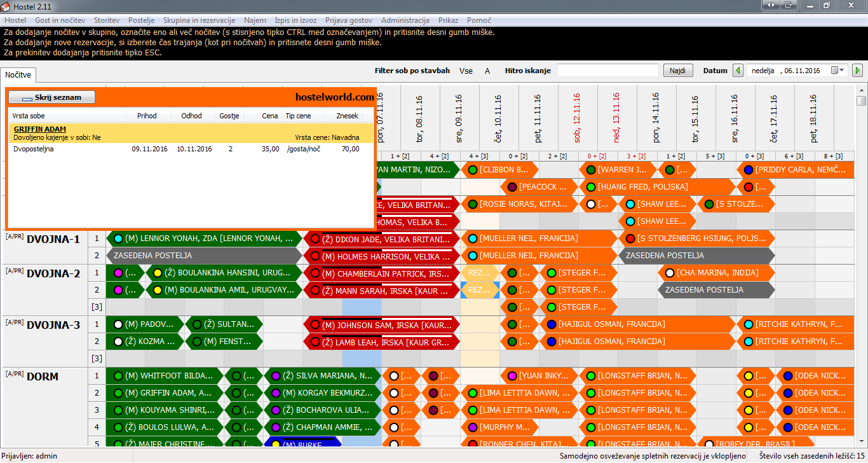Click white status circle on CHA MARINA booking
Image resolution: width=868 pixels, height=463 pixels.
tap(669, 273)
